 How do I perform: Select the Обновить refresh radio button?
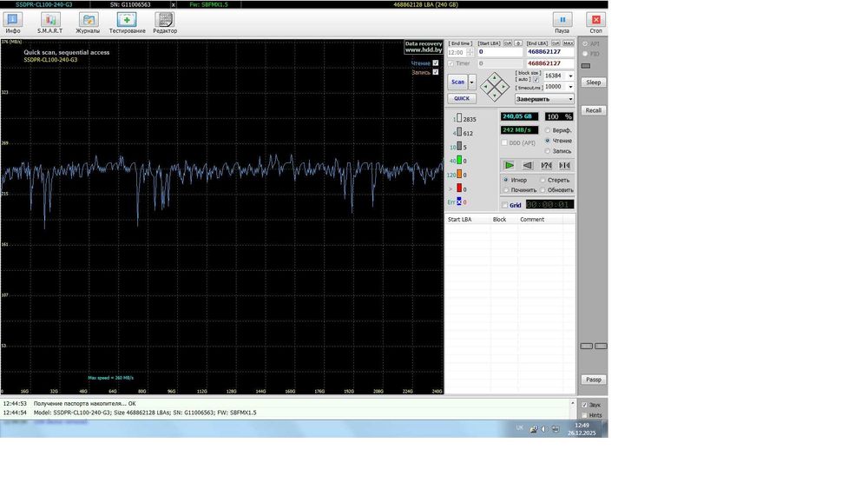click(x=542, y=190)
